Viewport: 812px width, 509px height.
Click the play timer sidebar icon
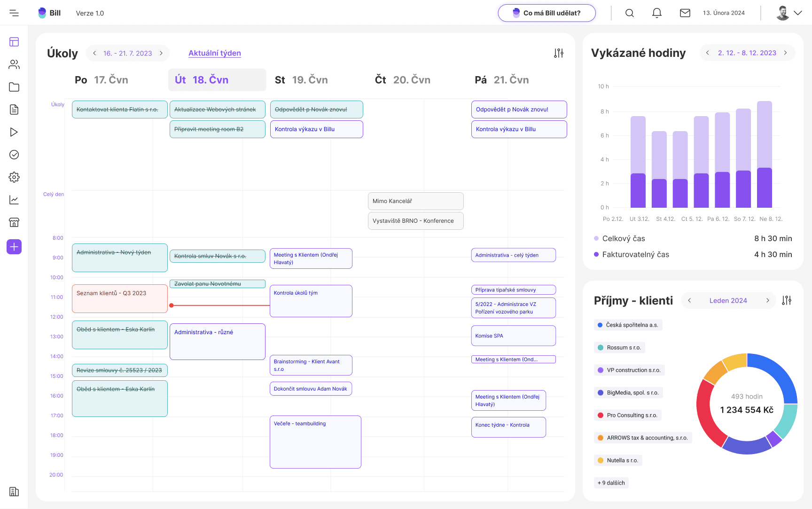[x=14, y=132]
